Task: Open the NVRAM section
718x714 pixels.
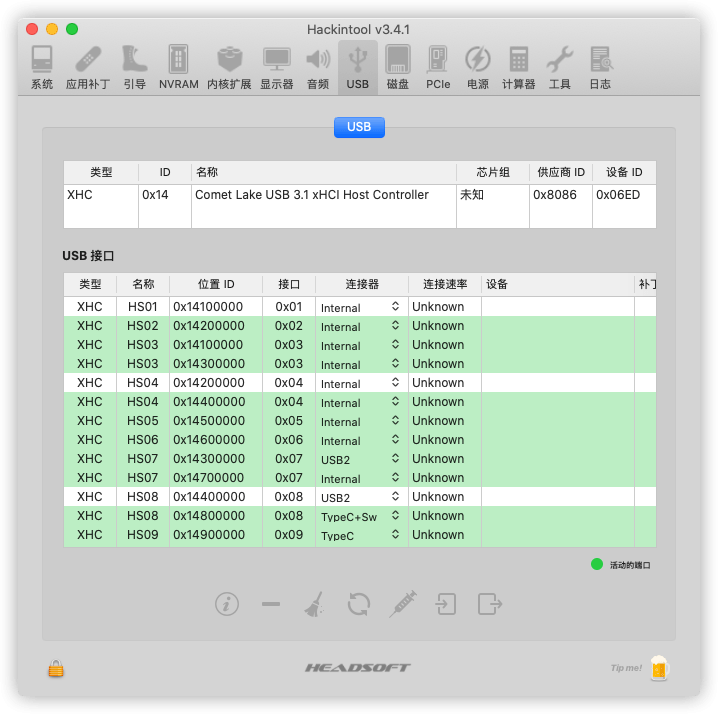Action: 179,67
